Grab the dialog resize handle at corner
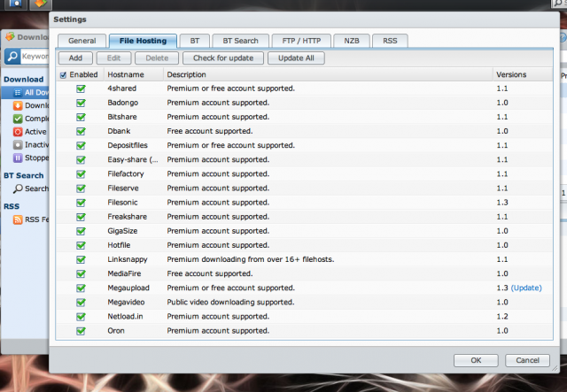Screen dimensions: 567x392 coord(555,368)
